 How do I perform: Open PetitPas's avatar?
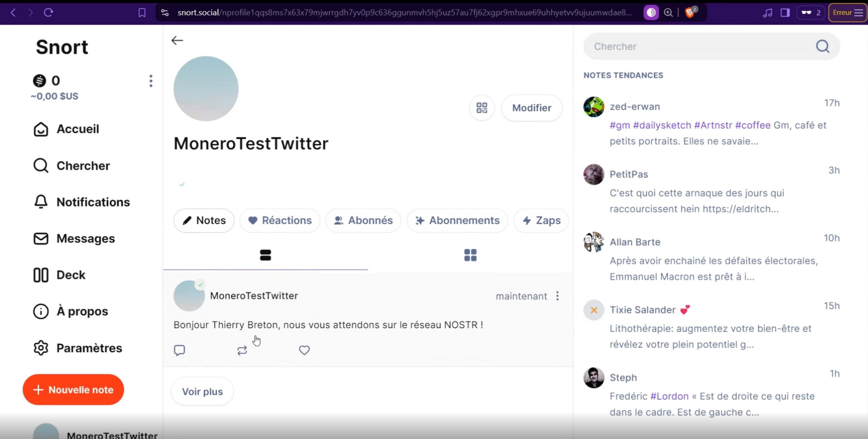[x=594, y=174]
